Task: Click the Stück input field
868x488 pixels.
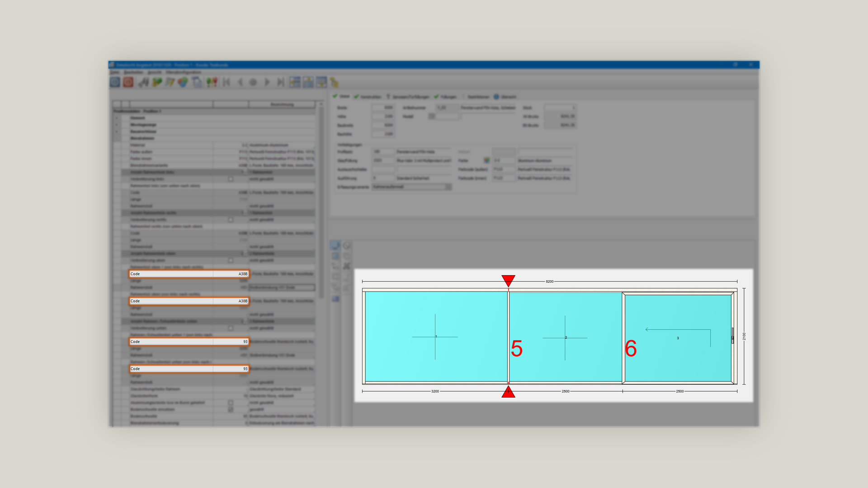Action: [x=560, y=108]
